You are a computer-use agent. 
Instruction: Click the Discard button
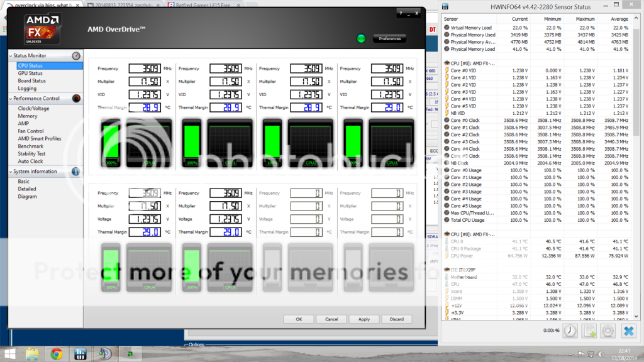(397, 319)
